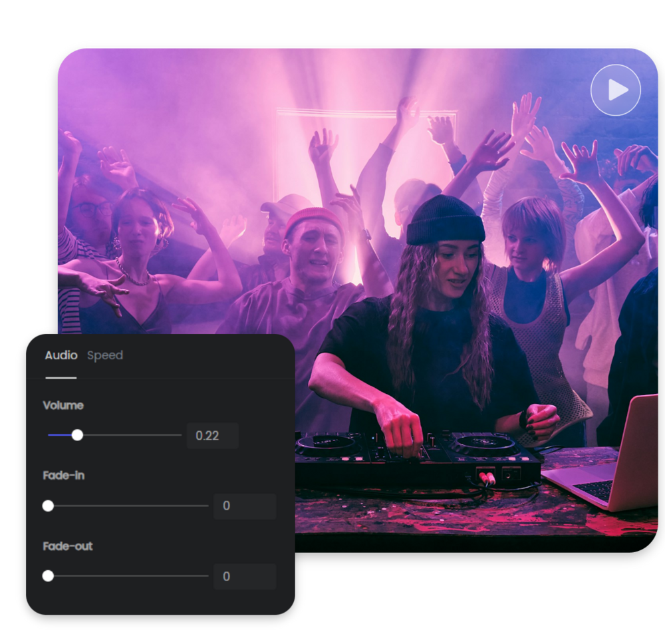Switch to the Audio tab
This screenshot has width=665, height=644.
[x=61, y=355]
